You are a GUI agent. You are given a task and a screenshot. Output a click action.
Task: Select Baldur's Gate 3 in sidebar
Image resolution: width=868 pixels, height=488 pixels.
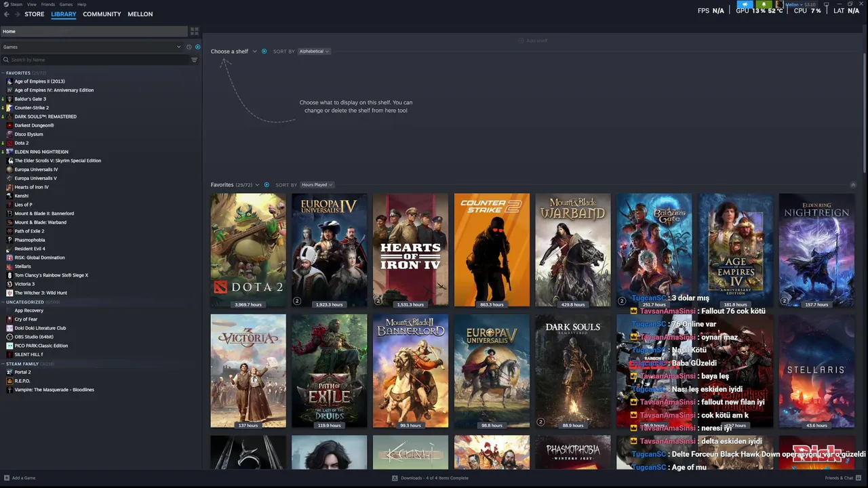click(x=31, y=99)
